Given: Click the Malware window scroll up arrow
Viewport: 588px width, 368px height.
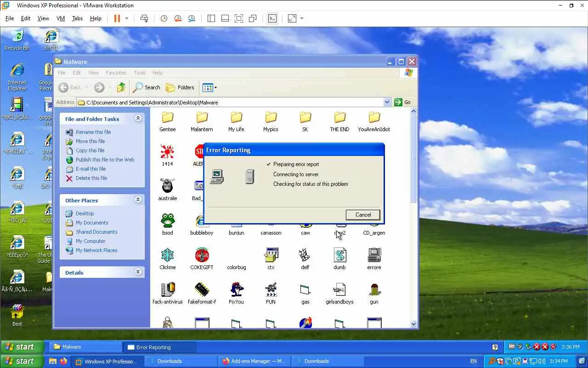Looking at the screenshot, I should click(x=413, y=111).
